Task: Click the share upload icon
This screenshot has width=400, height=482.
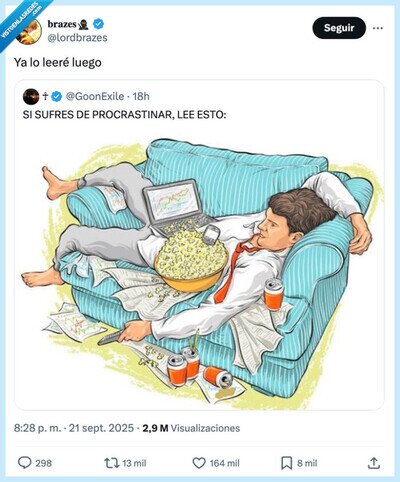Action: point(374,463)
